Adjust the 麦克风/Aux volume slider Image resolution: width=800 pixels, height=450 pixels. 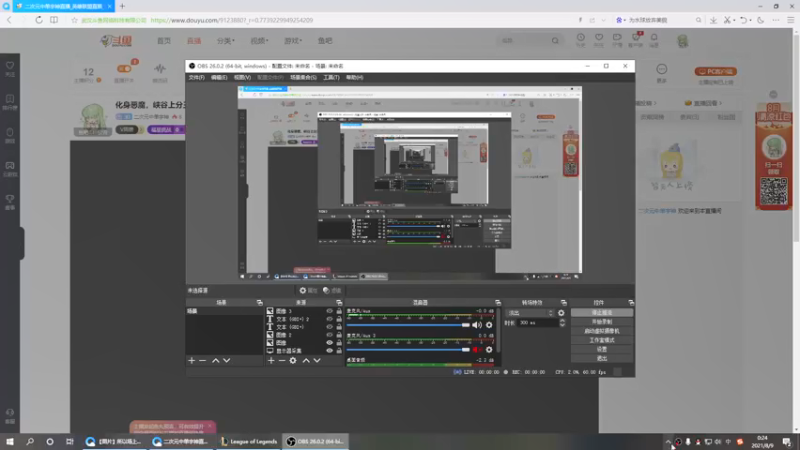tap(408, 325)
